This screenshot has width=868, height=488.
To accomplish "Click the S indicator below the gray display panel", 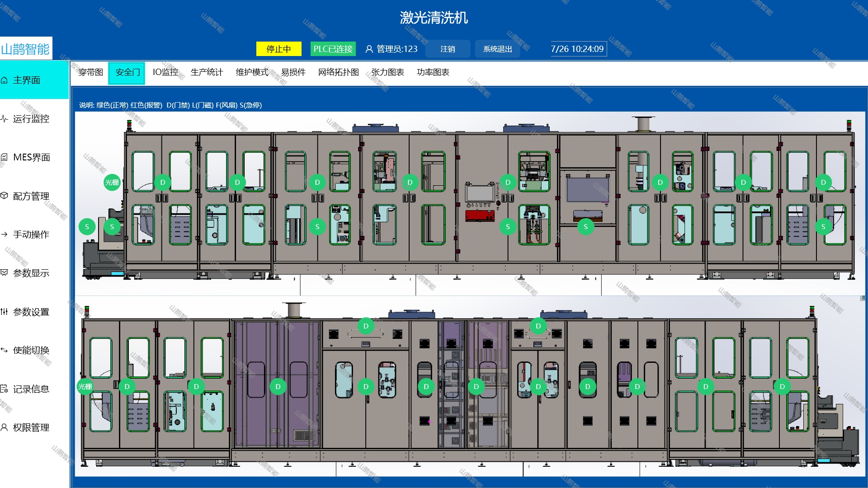I will pyautogui.click(x=585, y=227).
